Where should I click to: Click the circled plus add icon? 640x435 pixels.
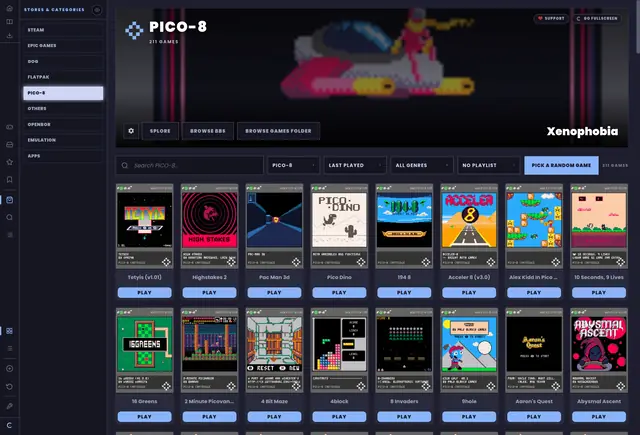[9, 368]
